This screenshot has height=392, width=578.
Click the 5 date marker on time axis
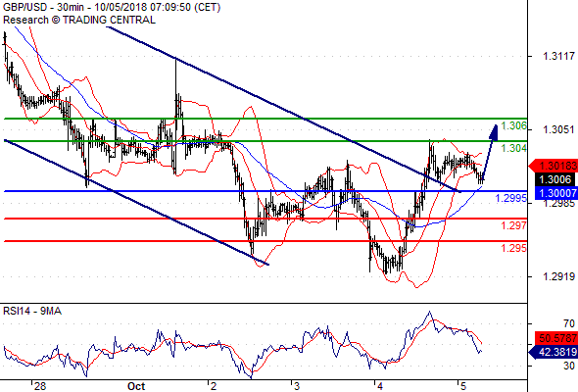click(463, 386)
